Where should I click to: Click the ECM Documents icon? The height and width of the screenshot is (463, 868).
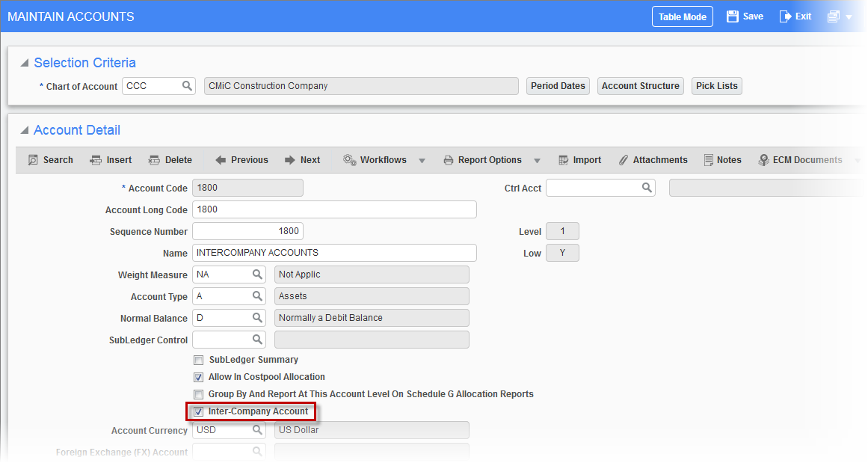[764, 160]
